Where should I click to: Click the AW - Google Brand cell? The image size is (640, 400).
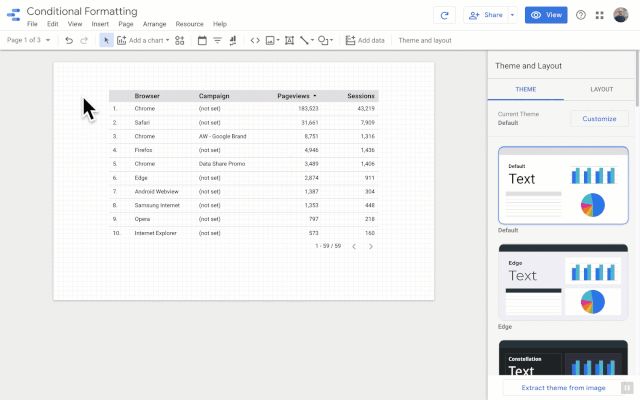222,136
